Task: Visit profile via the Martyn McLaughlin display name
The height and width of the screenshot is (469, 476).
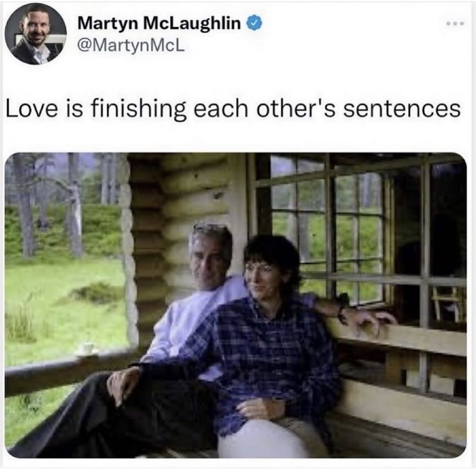Action: [x=159, y=23]
